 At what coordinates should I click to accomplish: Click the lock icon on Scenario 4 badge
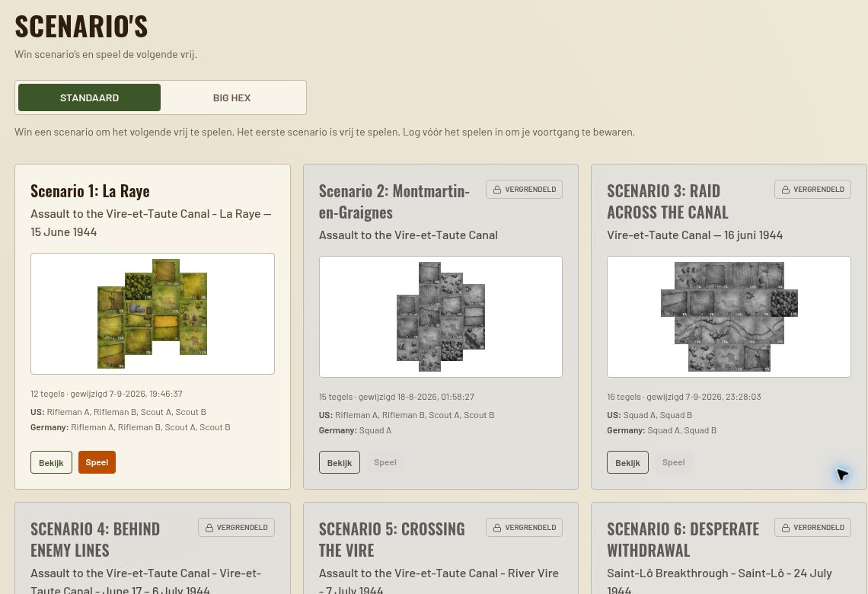[x=209, y=528]
